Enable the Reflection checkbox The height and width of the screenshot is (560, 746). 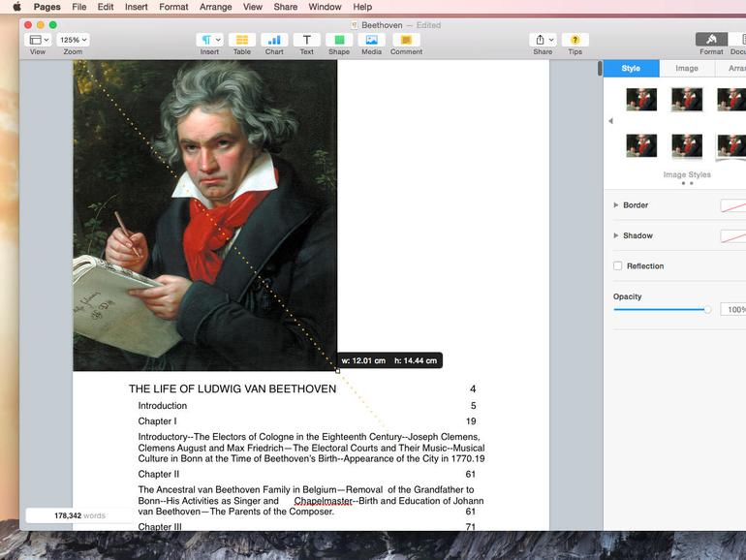[x=617, y=266]
